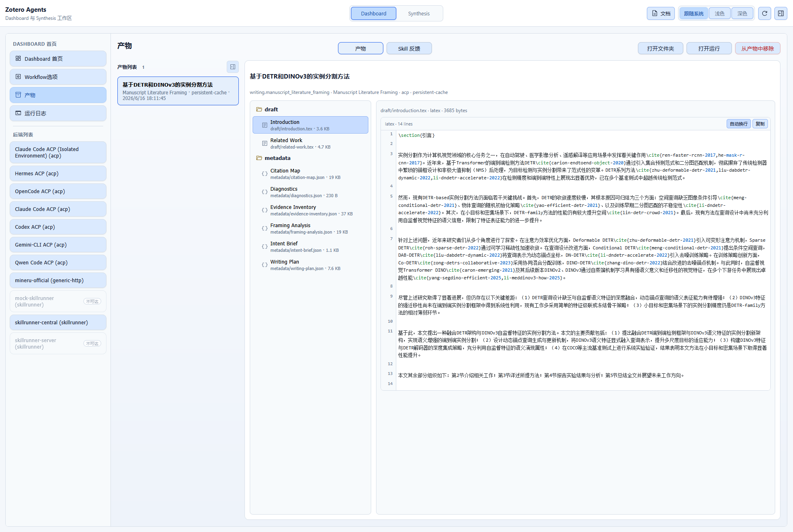Select the Introduction file row
The image size is (793, 532).
310,125
